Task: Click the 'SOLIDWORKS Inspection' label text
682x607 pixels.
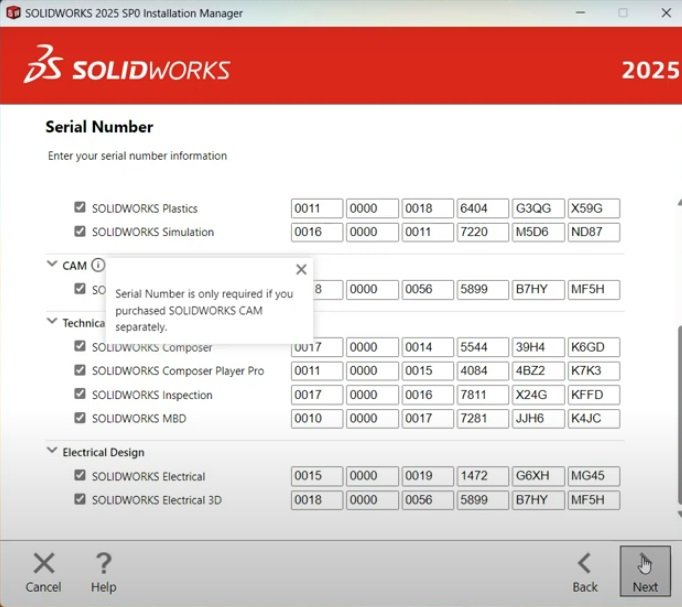Action: (x=152, y=395)
